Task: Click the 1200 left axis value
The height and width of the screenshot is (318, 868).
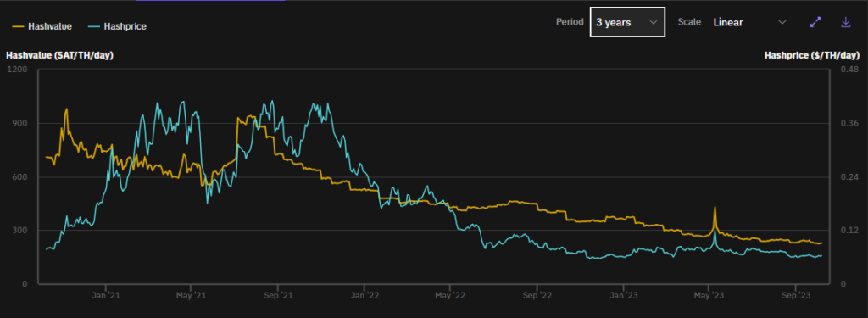Action: 18,70
